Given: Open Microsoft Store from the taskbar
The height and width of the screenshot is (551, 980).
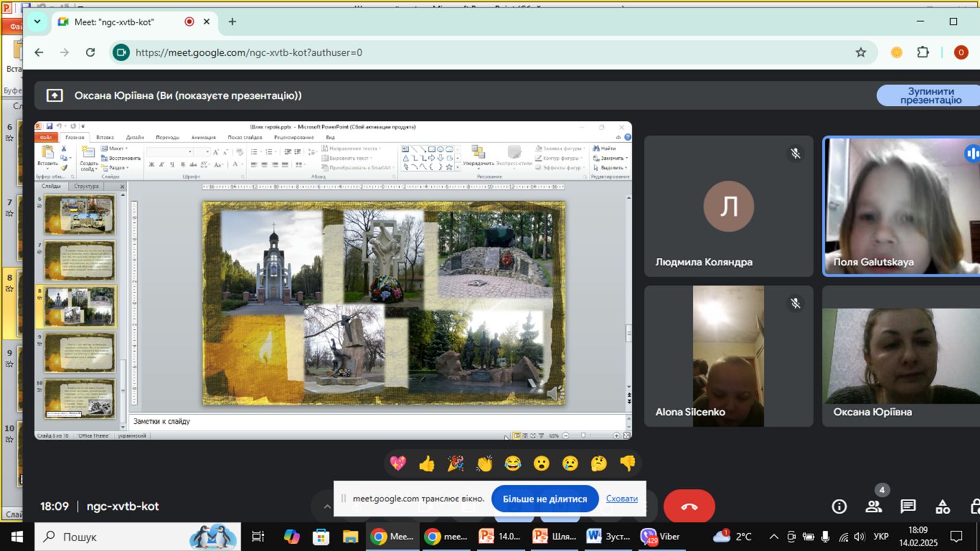Looking at the screenshot, I should tap(321, 537).
